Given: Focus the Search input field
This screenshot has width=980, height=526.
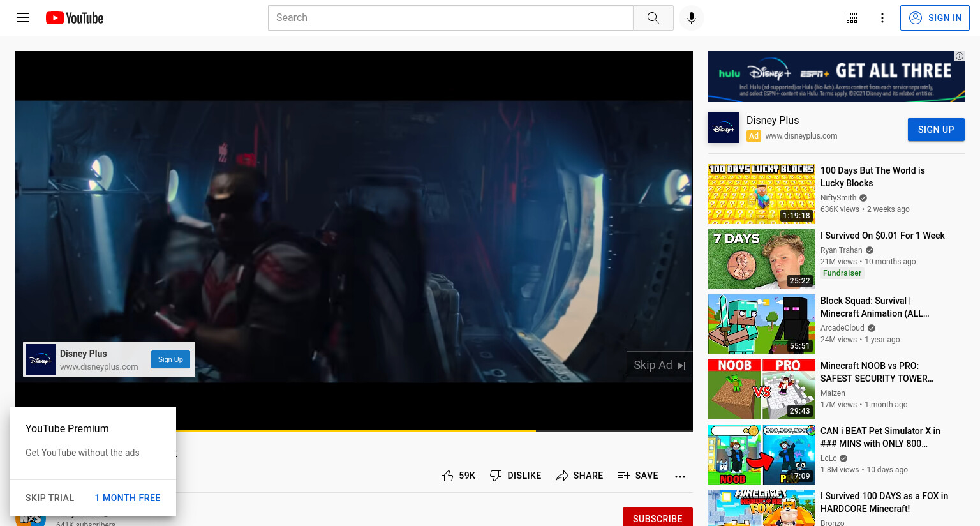Looking at the screenshot, I should point(450,18).
